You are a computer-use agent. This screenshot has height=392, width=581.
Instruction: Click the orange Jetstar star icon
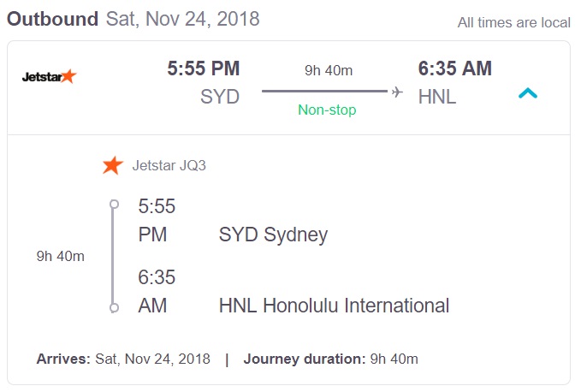tap(112, 165)
